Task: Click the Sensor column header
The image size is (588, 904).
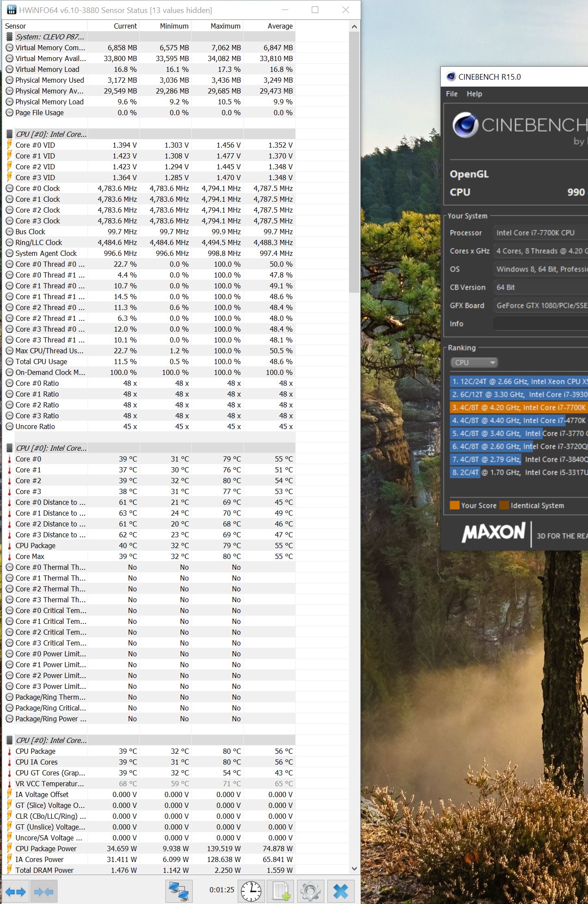Action: point(45,26)
